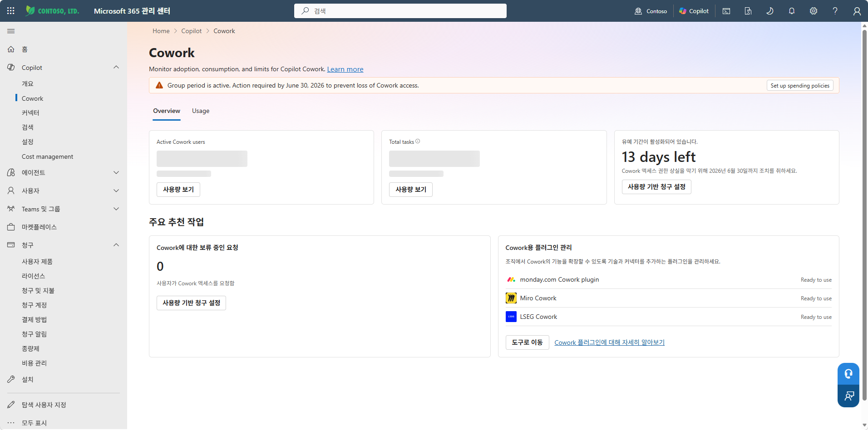Click the monday.com Cowork plugin icon
Viewport: 868px width, 430px height.
pyautogui.click(x=511, y=279)
